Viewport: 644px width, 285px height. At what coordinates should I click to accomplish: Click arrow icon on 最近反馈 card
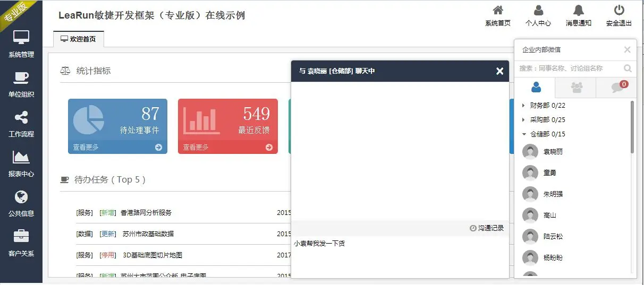(269, 148)
